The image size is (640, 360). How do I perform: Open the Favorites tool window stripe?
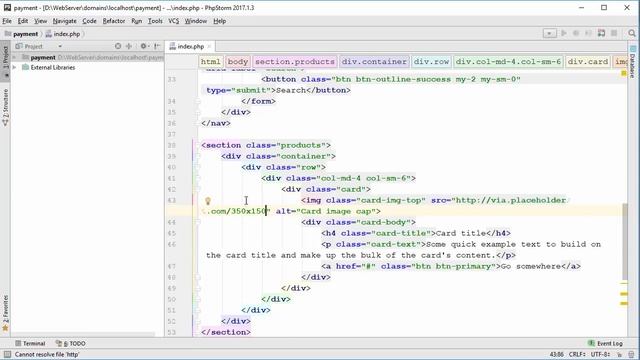point(5,313)
